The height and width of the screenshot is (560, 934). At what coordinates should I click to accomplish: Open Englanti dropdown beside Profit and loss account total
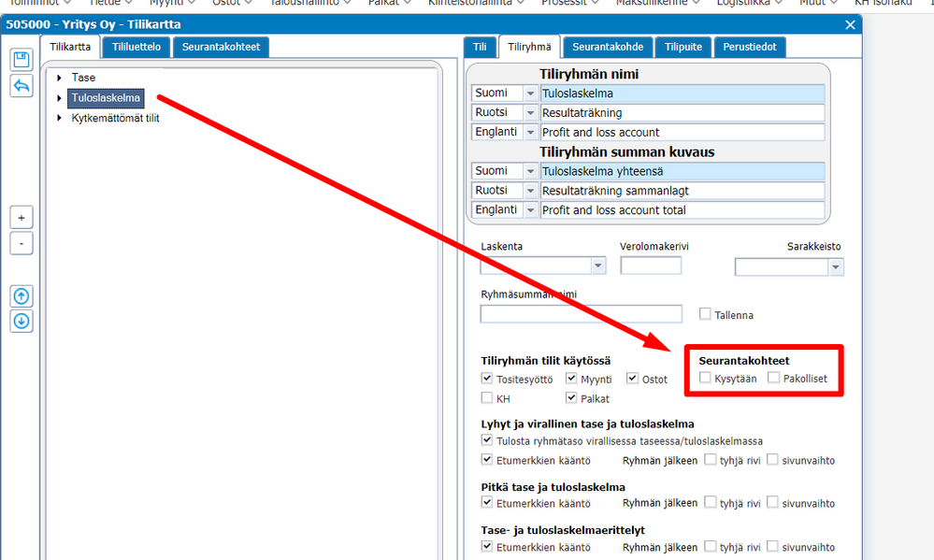529,210
